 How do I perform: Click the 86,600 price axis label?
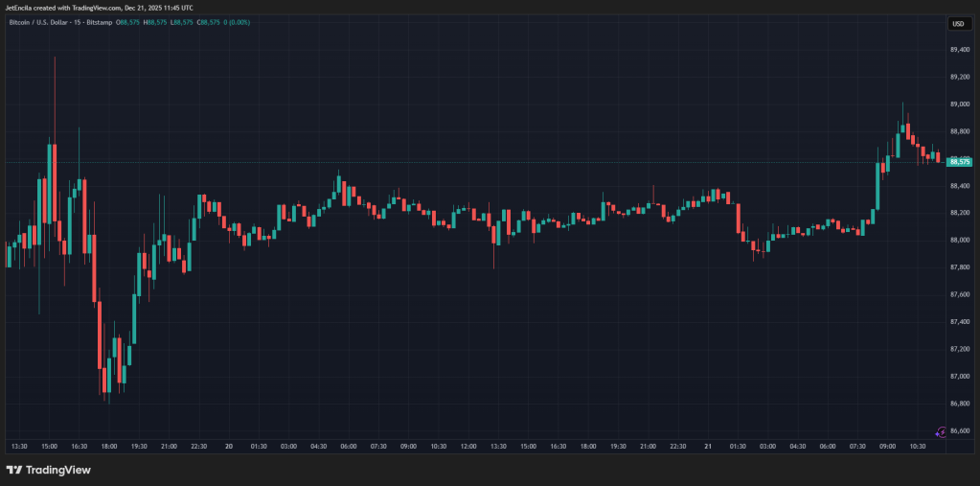(x=959, y=430)
